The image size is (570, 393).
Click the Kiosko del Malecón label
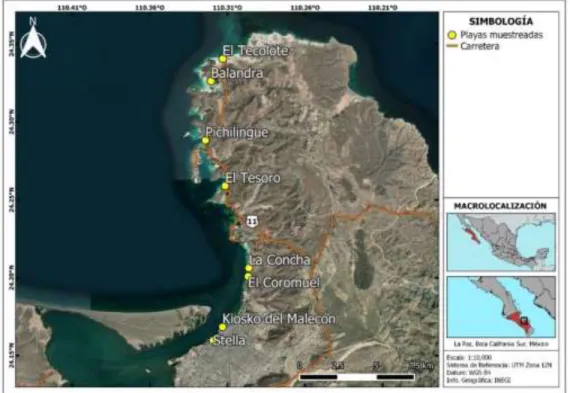pyautogui.click(x=279, y=319)
